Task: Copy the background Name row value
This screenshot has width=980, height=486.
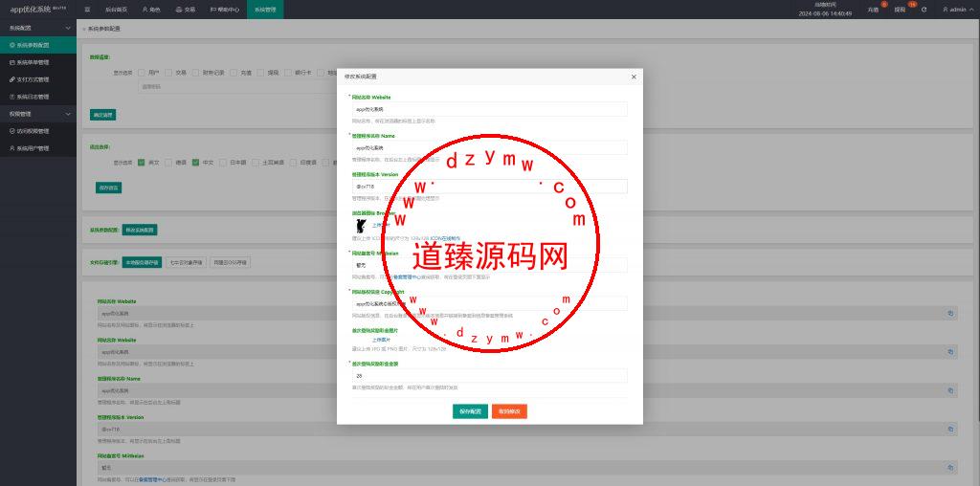Action: tap(950, 390)
